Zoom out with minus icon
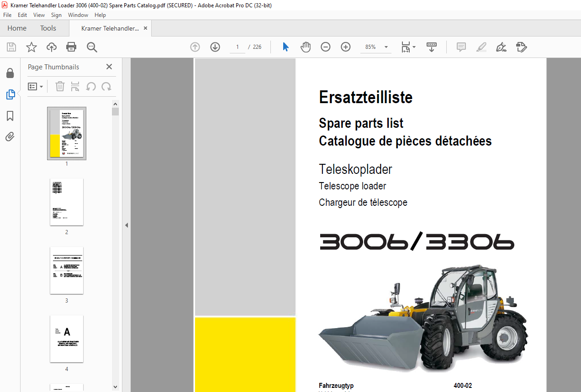This screenshot has height=392, width=581. click(326, 47)
